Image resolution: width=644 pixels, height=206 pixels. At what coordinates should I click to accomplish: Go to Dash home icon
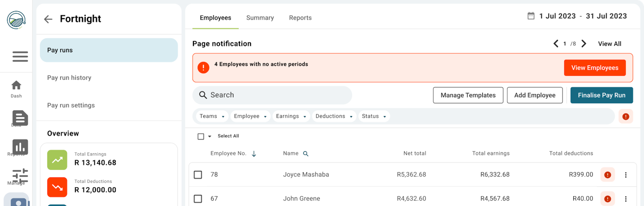click(x=16, y=85)
